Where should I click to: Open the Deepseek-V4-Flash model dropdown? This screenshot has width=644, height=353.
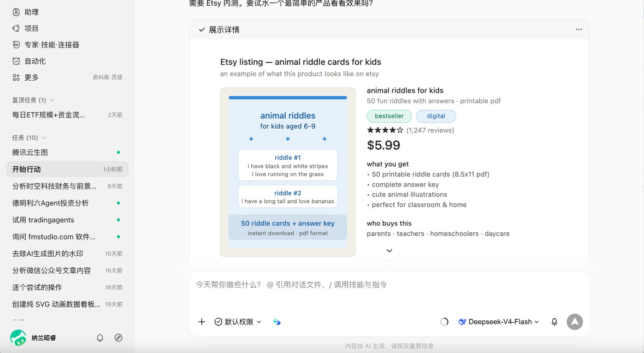click(x=499, y=322)
